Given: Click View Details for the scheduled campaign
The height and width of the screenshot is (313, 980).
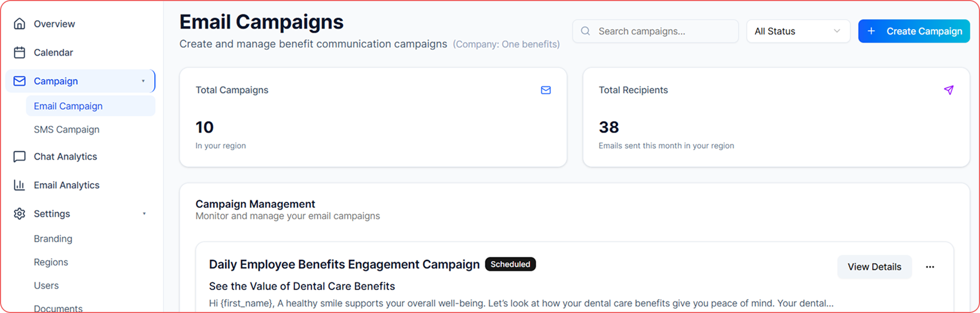Looking at the screenshot, I should [874, 267].
